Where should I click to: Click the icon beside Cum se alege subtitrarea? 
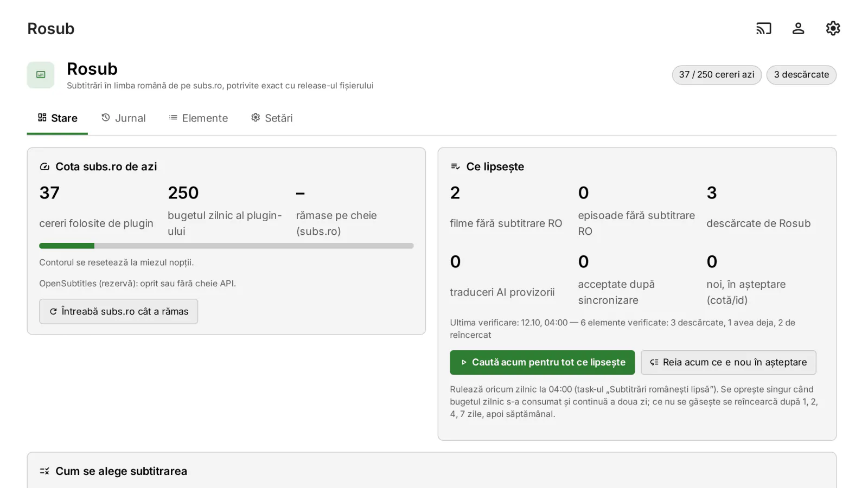(44, 471)
